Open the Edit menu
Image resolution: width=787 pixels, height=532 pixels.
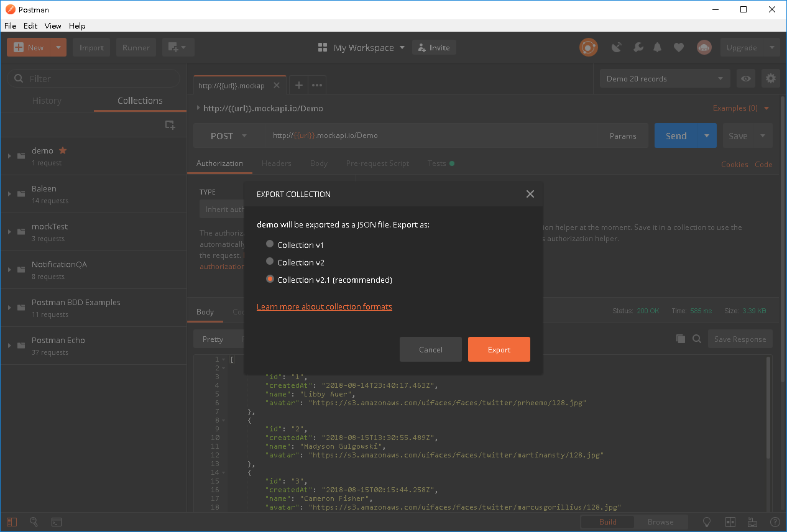[x=30, y=26]
